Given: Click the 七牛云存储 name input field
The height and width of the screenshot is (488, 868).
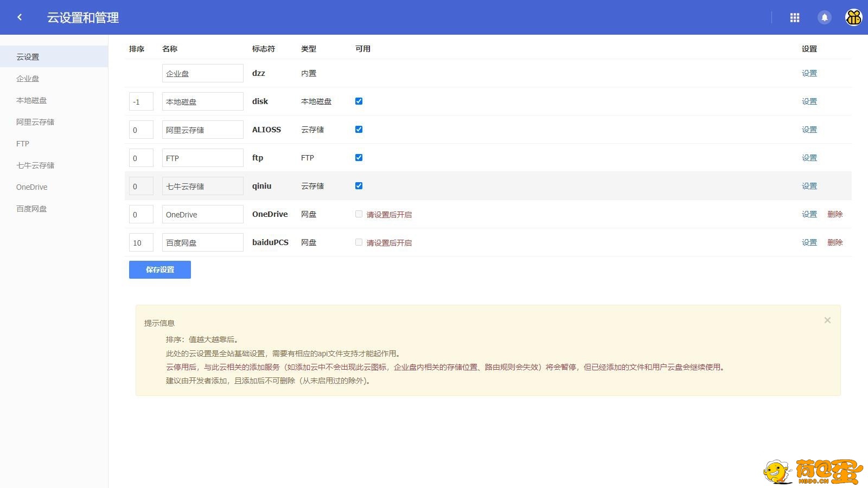Looking at the screenshot, I should (203, 186).
